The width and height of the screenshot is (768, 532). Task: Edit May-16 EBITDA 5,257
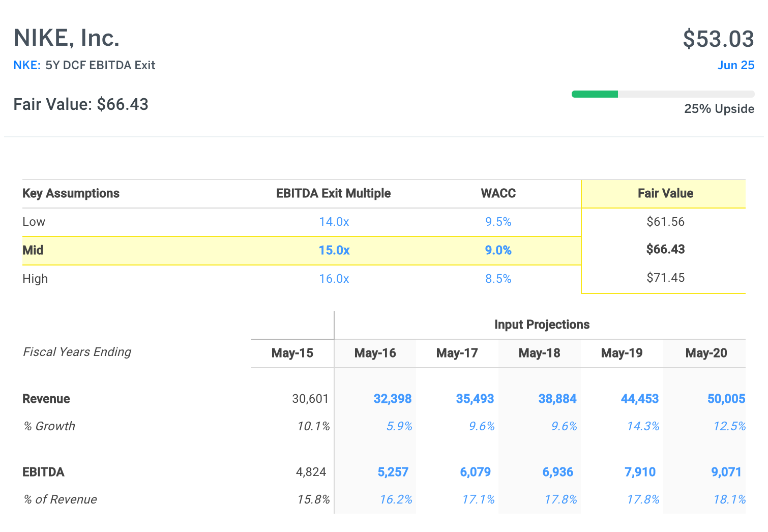[x=393, y=472]
